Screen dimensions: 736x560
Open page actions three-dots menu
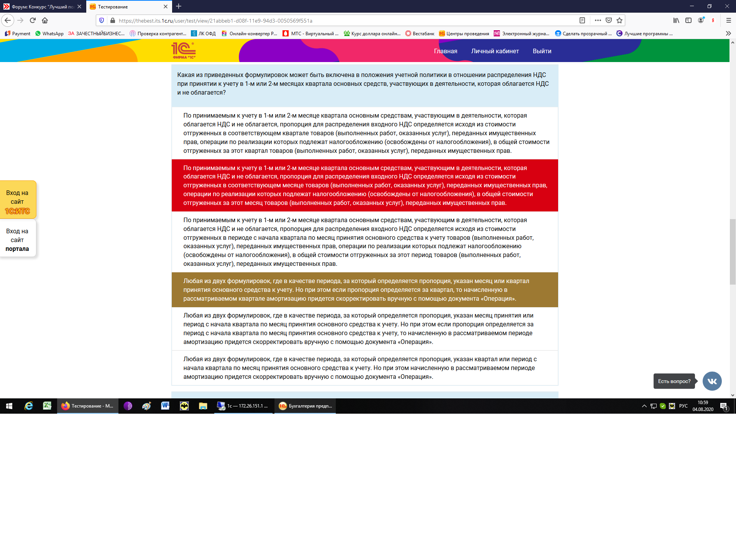pyautogui.click(x=598, y=20)
